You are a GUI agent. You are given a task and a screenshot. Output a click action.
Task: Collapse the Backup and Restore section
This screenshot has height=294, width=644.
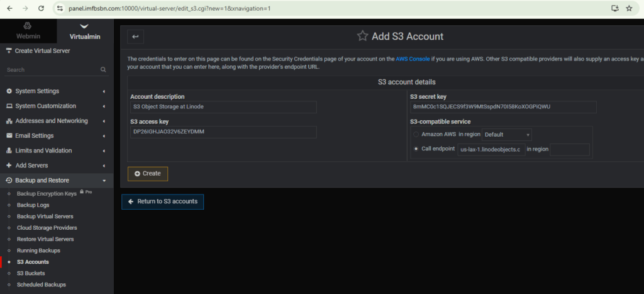point(56,181)
